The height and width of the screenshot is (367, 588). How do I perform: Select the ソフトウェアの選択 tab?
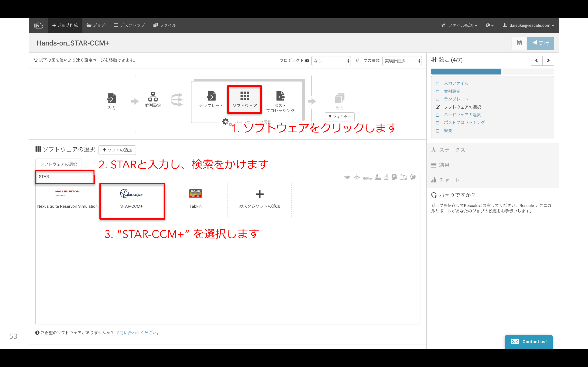click(x=59, y=164)
